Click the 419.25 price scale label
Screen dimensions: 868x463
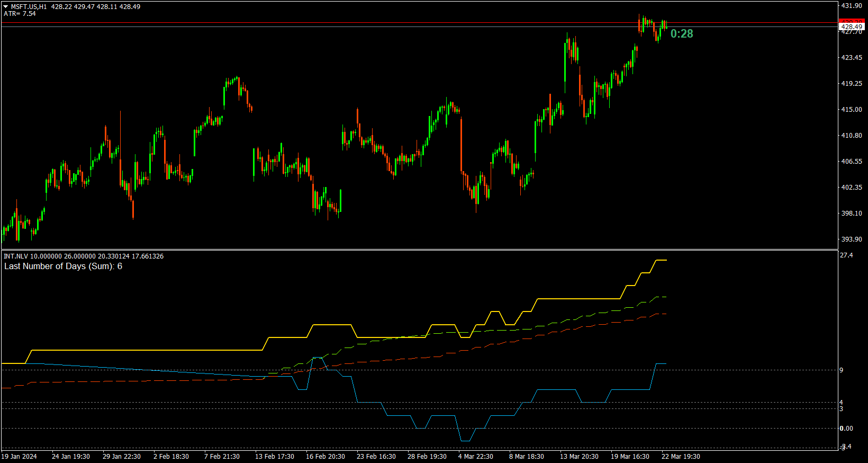pos(852,84)
